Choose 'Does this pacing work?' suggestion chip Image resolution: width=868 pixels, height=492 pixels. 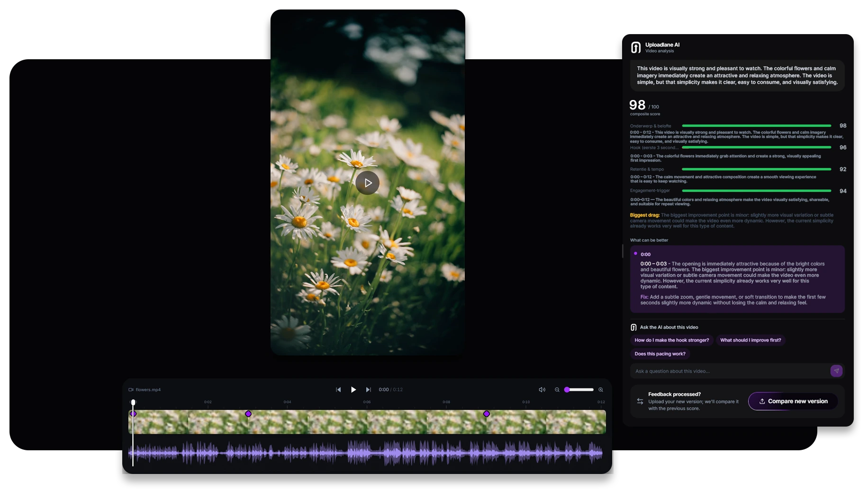(660, 354)
